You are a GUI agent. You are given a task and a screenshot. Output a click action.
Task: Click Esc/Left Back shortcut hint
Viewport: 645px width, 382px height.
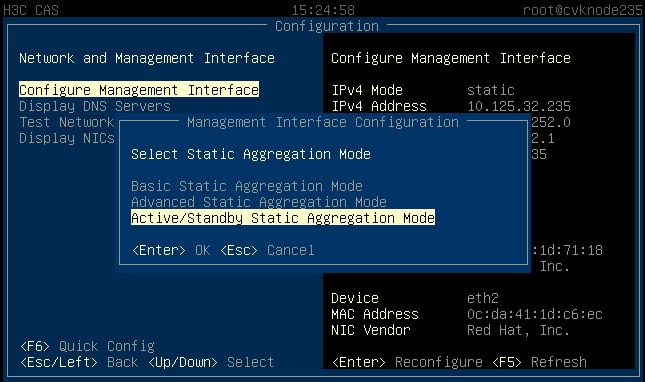(x=79, y=362)
